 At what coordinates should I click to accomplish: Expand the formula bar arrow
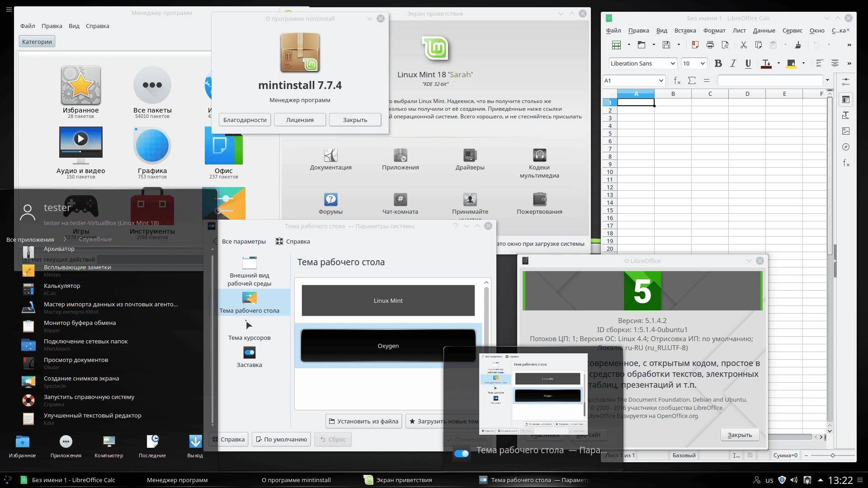[828, 80]
